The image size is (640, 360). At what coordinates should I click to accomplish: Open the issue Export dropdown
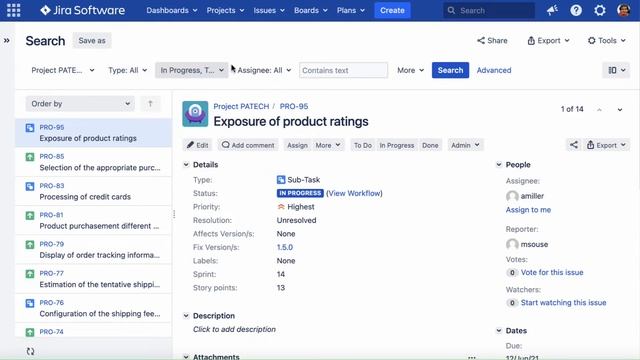(606, 145)
